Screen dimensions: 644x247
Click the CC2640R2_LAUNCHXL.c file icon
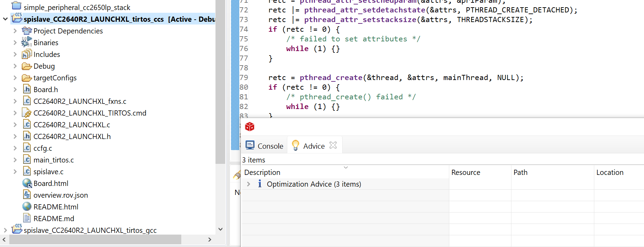(27, 124)
